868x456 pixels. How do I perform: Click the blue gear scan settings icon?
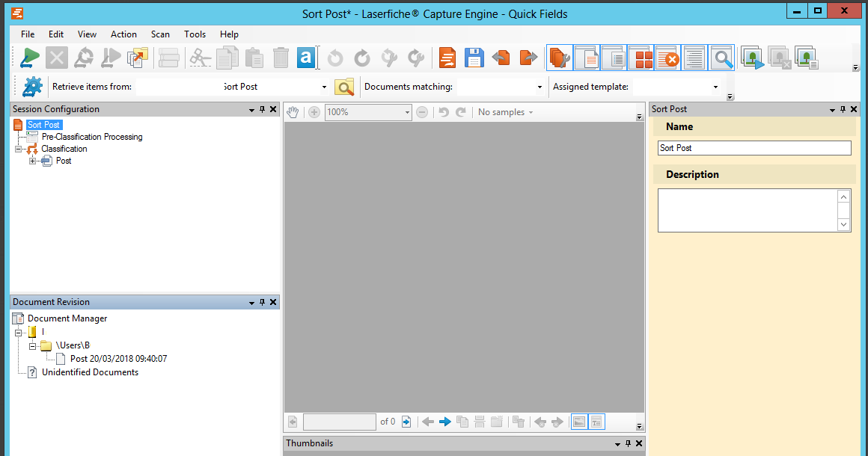coord(32,87)
